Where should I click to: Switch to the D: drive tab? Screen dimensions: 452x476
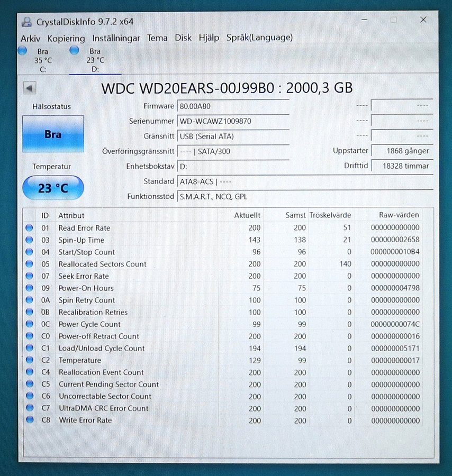tap(95, 60)
